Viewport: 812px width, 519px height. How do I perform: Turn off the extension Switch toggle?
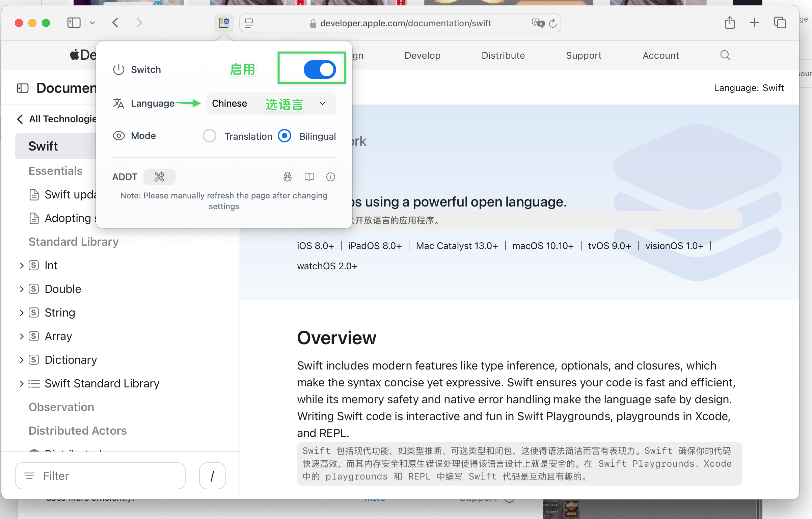coord(319,70)
